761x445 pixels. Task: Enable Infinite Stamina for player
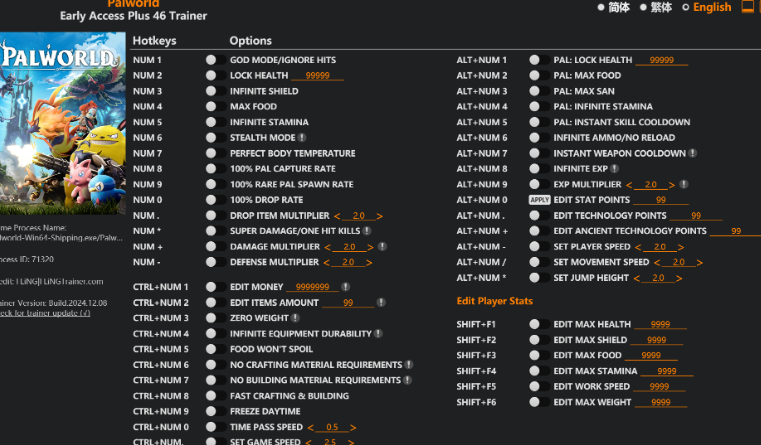click(215, 122)
